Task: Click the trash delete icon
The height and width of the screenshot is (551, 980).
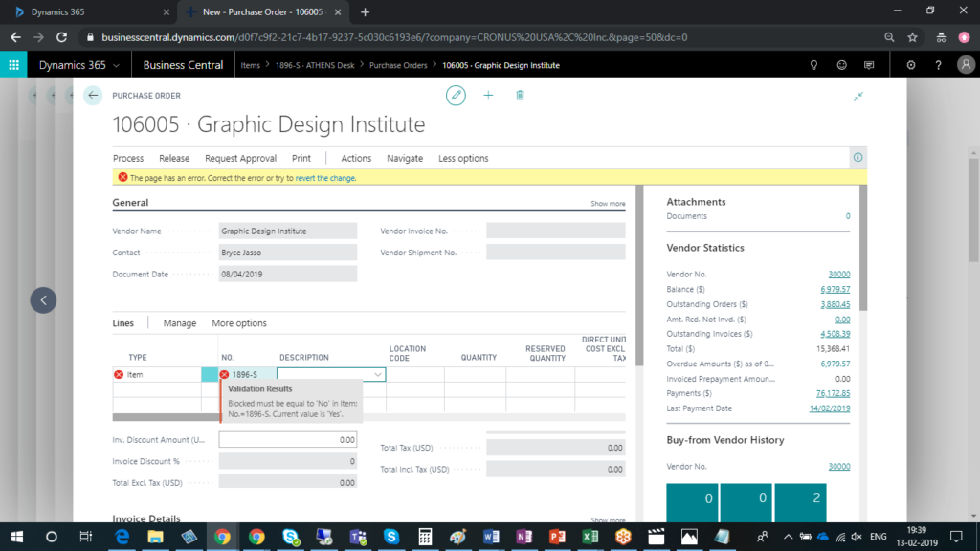Action: click(520, 96)
